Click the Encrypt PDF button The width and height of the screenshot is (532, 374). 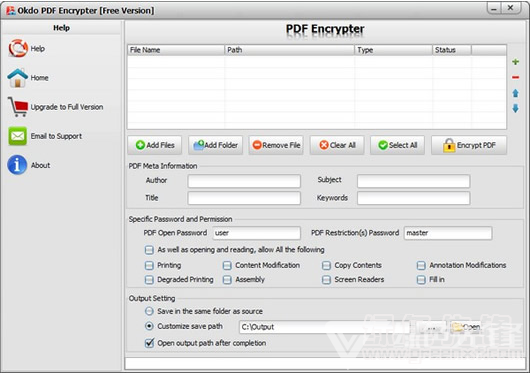click(469, 145)
